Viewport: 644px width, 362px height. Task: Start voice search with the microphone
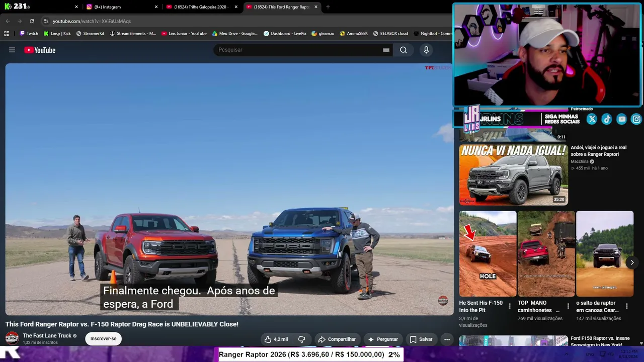click(x=426, y=50)
